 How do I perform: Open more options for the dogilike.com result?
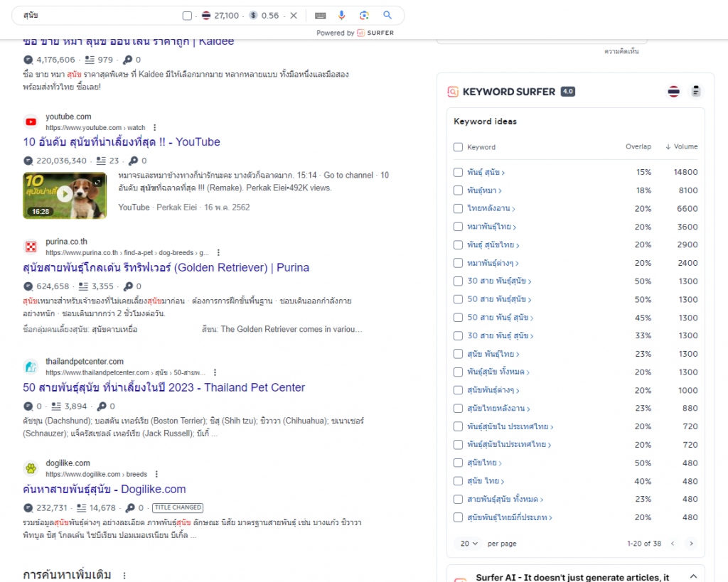pos(156,474)
